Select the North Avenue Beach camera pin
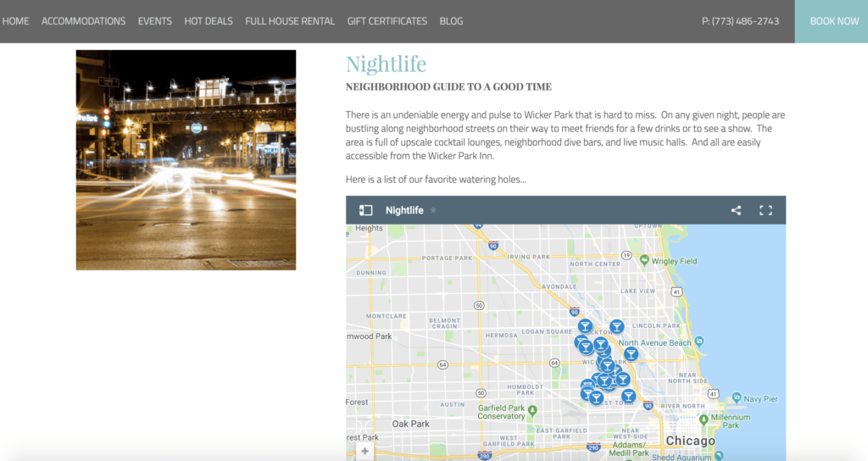This screenshot has width=868, height=461. tap(699, 341)
